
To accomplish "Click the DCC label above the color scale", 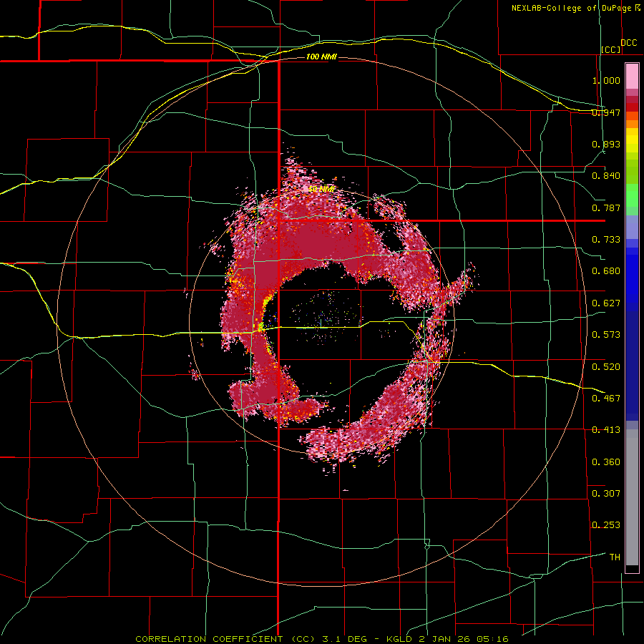I will pyautogui.click(x=628, y=43).
